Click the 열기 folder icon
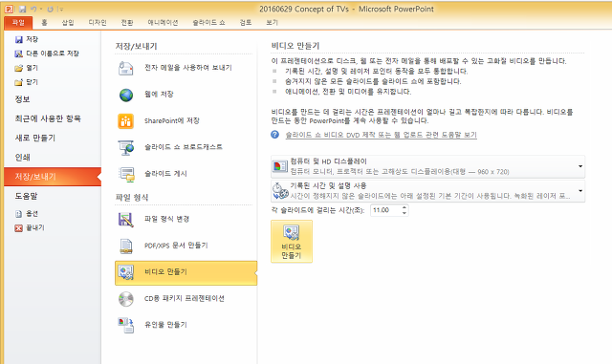612x364 pixels. 19,68
